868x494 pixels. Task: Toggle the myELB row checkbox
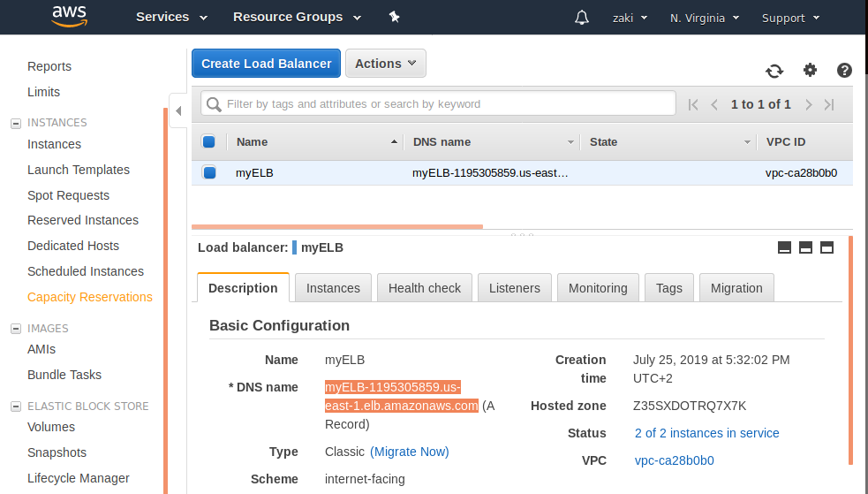point(209,173)
